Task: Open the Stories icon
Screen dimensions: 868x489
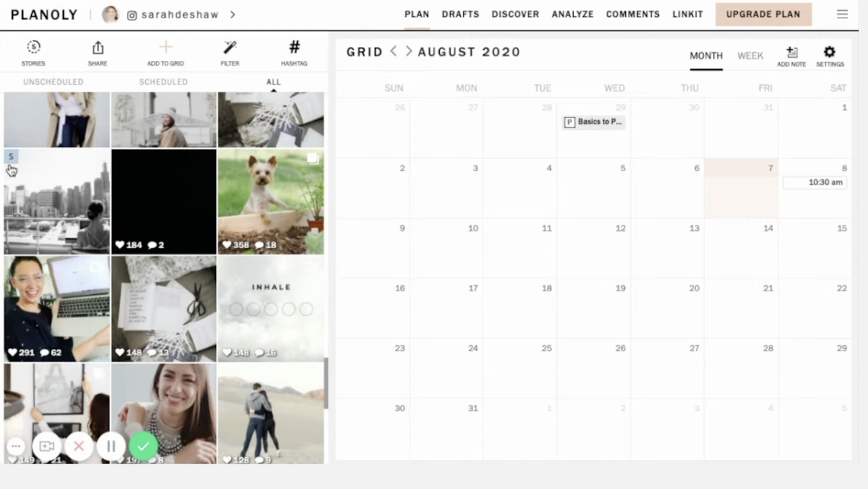Action: click(x=33, y=48)
